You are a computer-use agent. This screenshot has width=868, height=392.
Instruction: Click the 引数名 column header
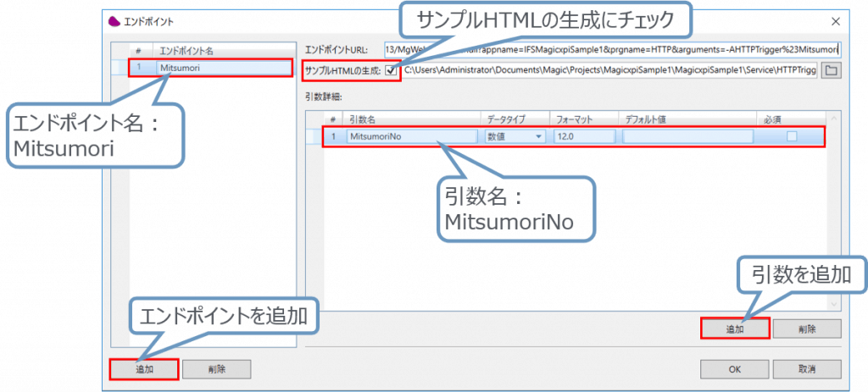pos(411,119)
